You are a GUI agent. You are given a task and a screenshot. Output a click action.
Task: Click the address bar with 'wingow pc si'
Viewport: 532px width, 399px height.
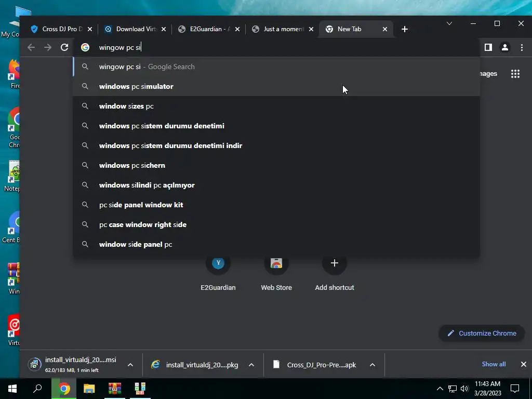pos(276,47)
